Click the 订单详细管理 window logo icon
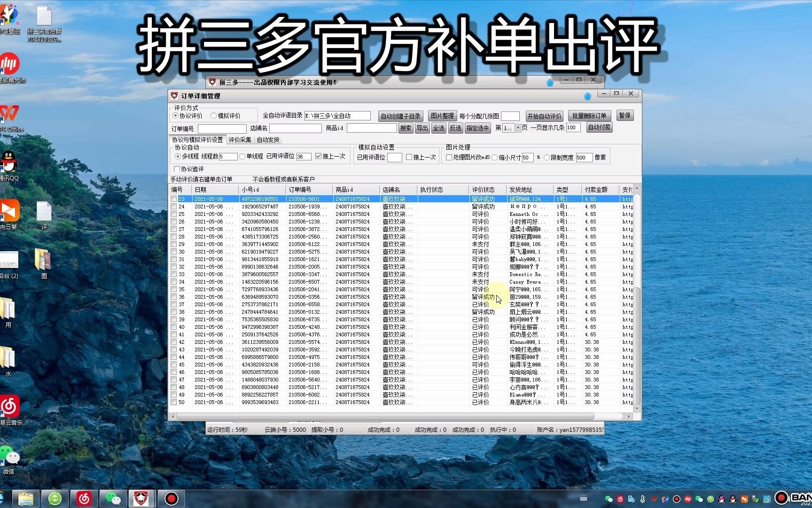Image resolution: width=812 pixels, height=508 pixels. coord(174,95)
